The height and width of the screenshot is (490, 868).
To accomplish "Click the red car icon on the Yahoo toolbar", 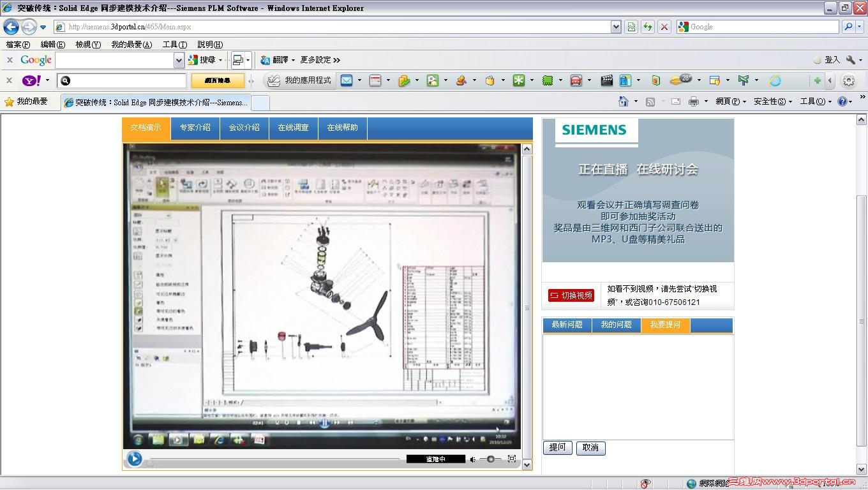I will pos(576,80).
